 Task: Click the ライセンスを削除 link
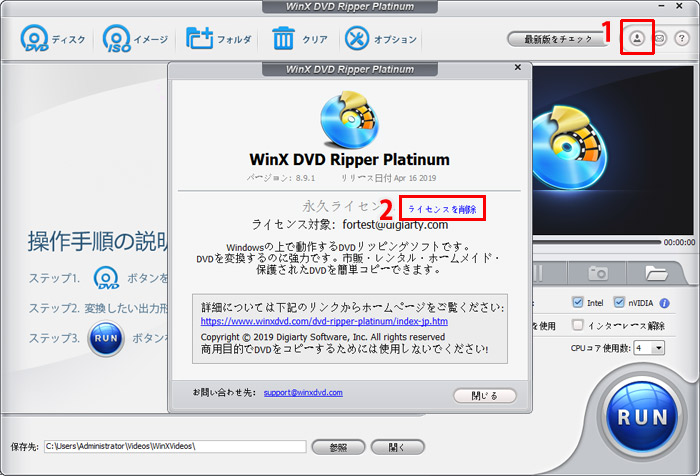tap(442, 209)
